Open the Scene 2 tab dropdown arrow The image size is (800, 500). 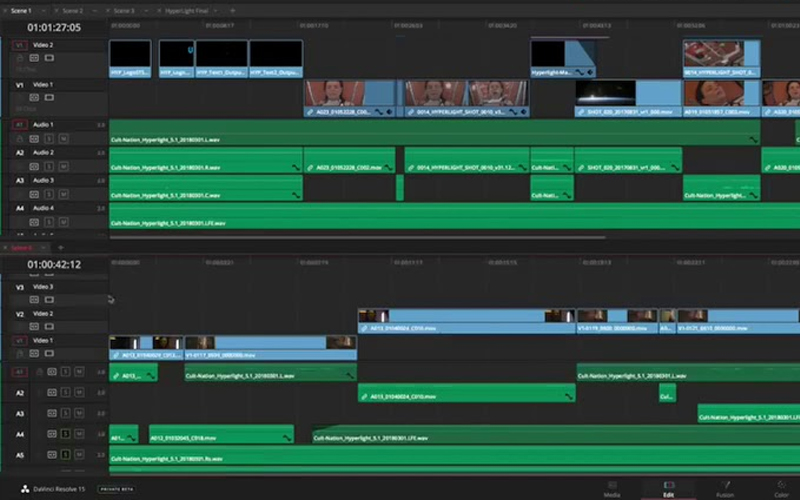tap(94, 10)
